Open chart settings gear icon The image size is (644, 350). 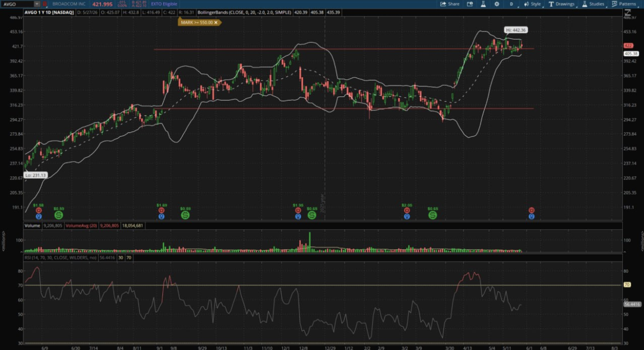(497, 4)
